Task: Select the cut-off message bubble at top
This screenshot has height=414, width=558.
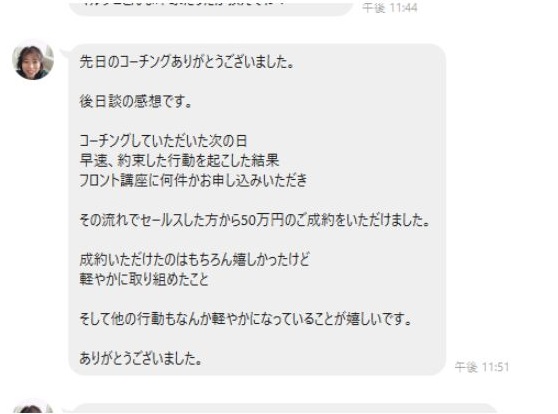Action: pos(211,7)
